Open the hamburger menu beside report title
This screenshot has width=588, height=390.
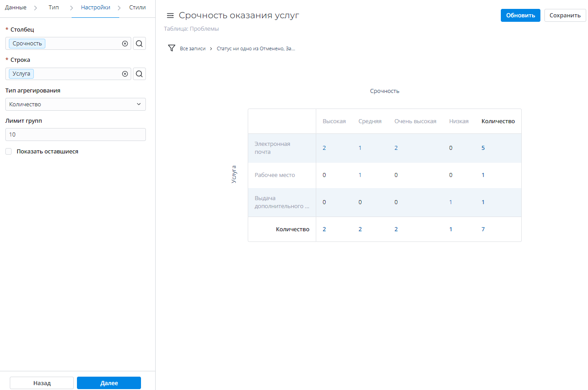tap(170, 16)
